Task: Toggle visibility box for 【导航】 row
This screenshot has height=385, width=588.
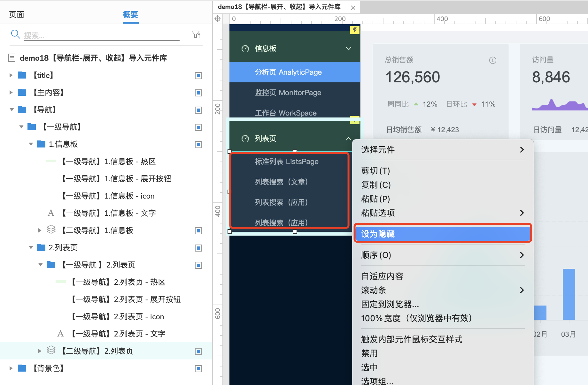Action: click(x=198, y=110)
